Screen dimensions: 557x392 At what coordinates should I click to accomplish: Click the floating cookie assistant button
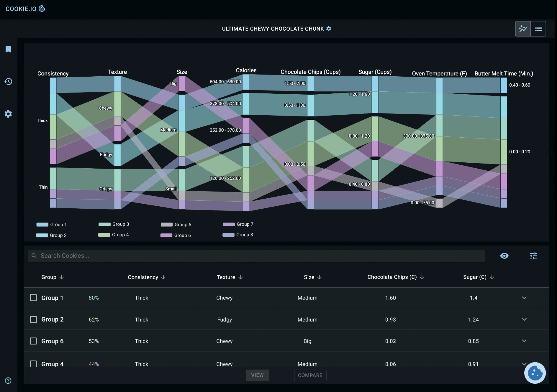tap(535, 373)
